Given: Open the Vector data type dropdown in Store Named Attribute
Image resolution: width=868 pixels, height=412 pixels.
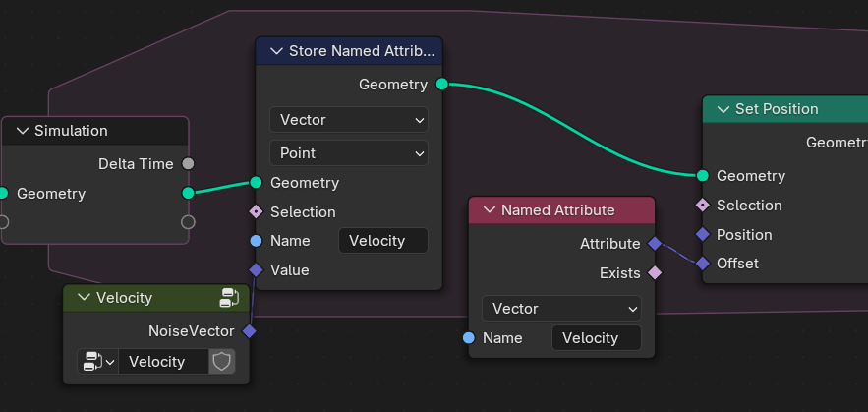Looking at the screenshot, I should [x=349, y=120].
